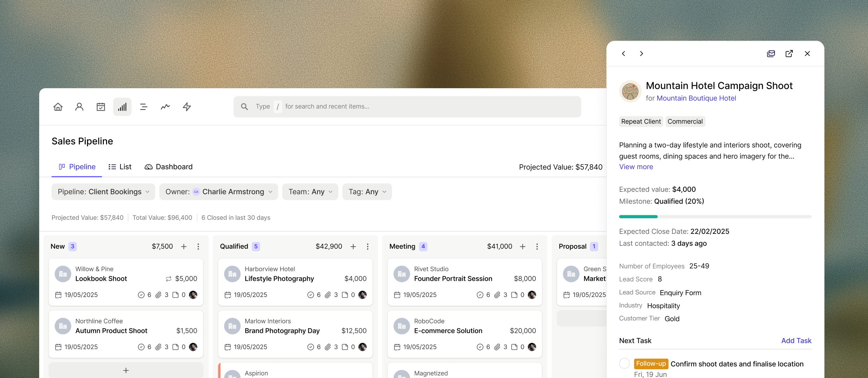Expand the Owner: Charlie Armstrong filter

218,192
